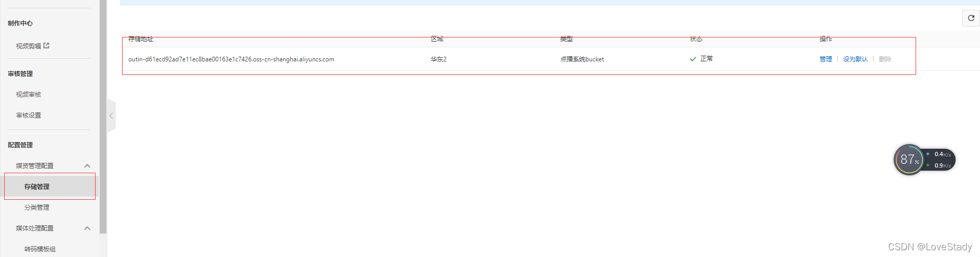Screen dimensions: 980x257
Task: Click the outin-d61ecd92 storage address text
Action: tap(231, 59)
